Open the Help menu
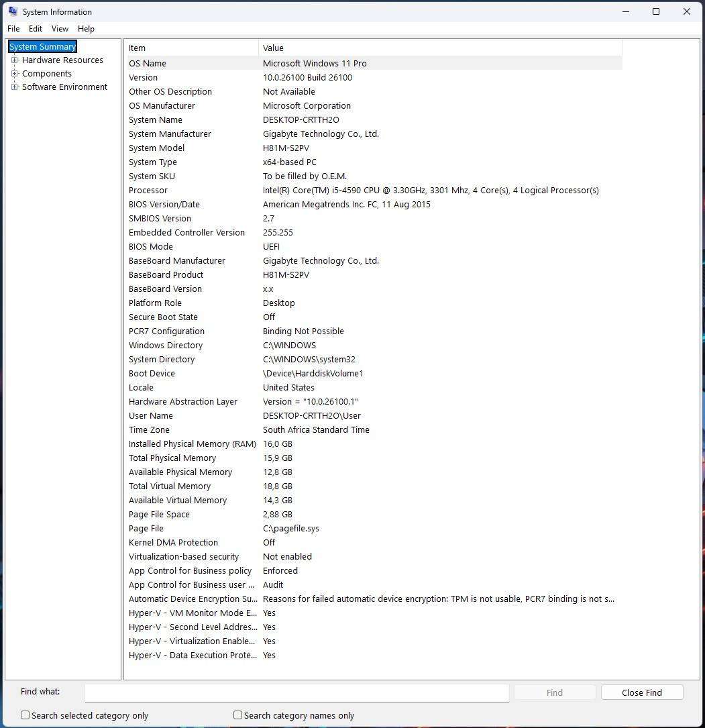 86,28
